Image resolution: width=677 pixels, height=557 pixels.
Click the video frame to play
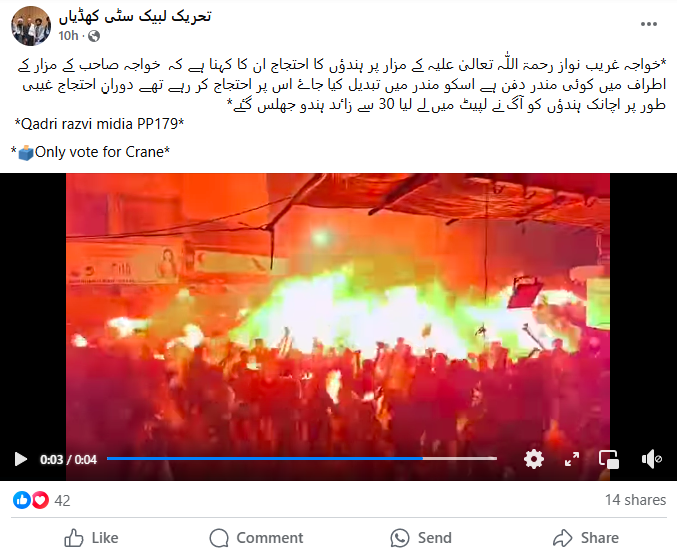338,311
